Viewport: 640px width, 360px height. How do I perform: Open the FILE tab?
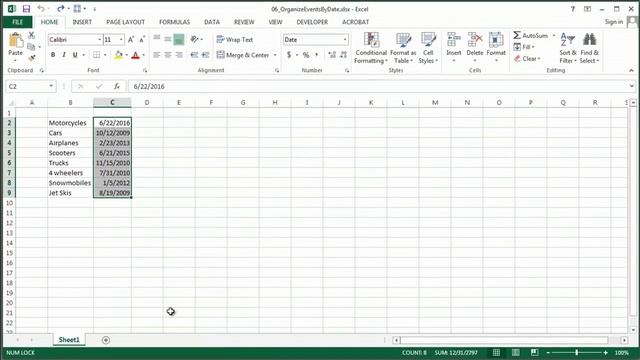pyautogui.click(x=18, y=22)
